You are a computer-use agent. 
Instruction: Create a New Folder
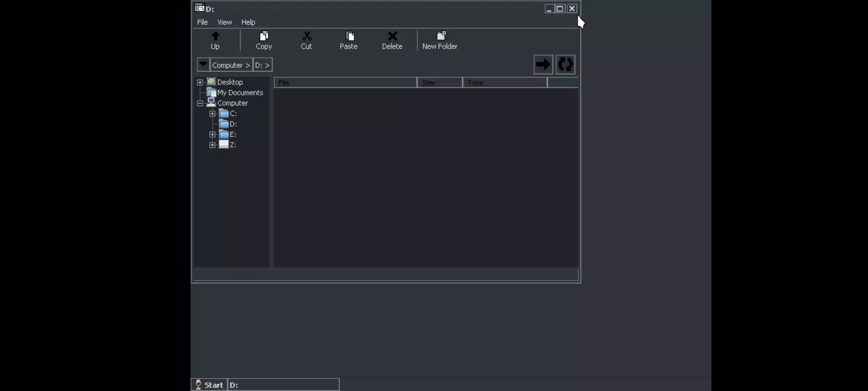(x=440, y=41)
